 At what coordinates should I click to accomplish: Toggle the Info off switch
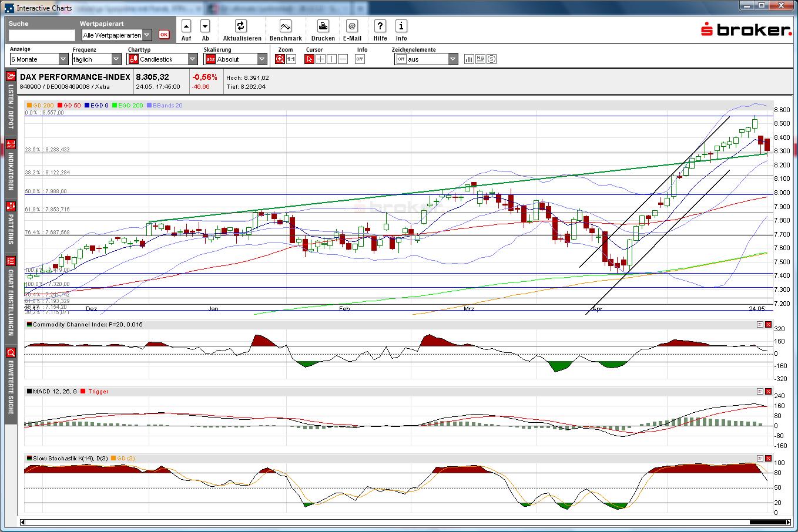click(359, 59)
